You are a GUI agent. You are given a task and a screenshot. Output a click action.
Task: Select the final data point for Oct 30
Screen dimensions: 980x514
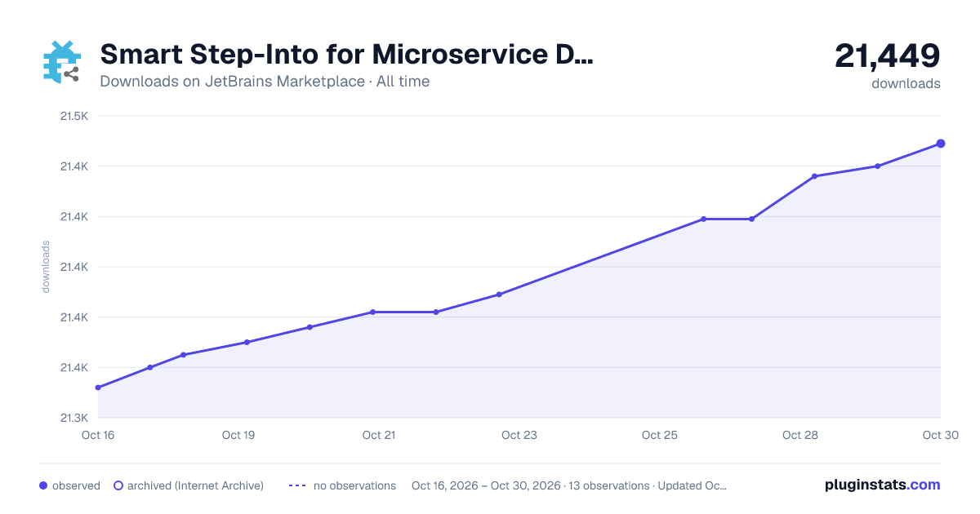[x=941, y=144]
